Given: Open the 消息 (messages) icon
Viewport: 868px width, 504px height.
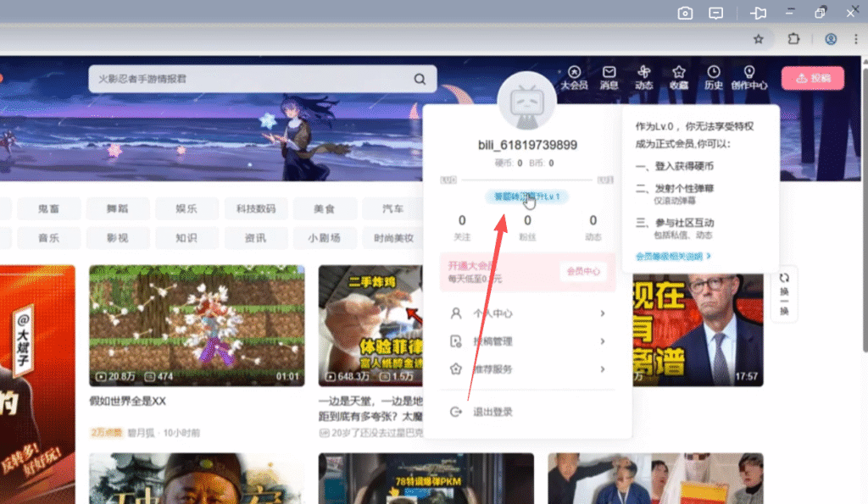Looking at the screenshot, I should pos(609,77).
